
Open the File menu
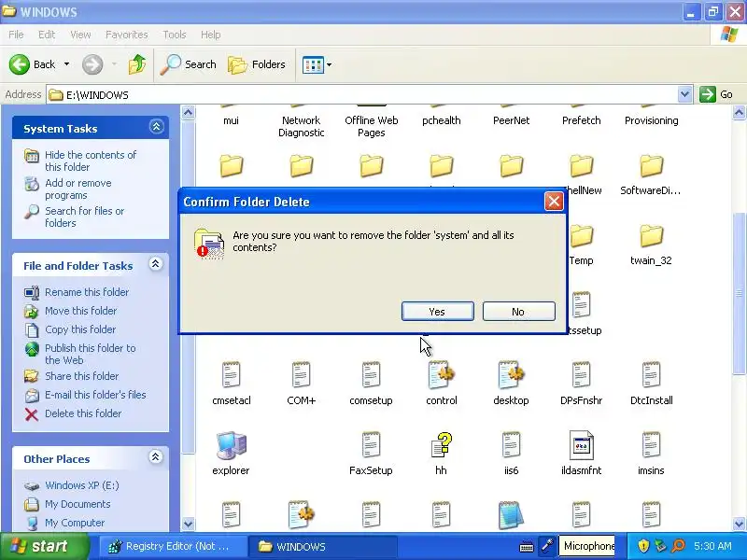click(x=16, y=35)
